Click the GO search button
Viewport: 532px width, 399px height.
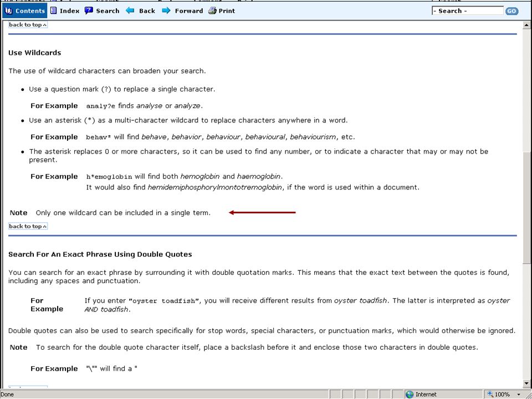[x=511, y=11]
